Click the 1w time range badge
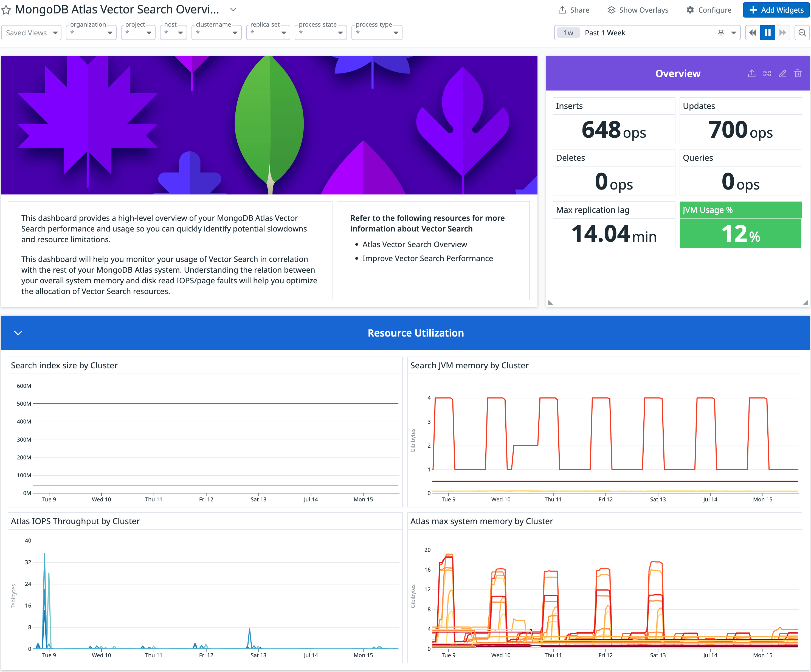 pos(568,33)
